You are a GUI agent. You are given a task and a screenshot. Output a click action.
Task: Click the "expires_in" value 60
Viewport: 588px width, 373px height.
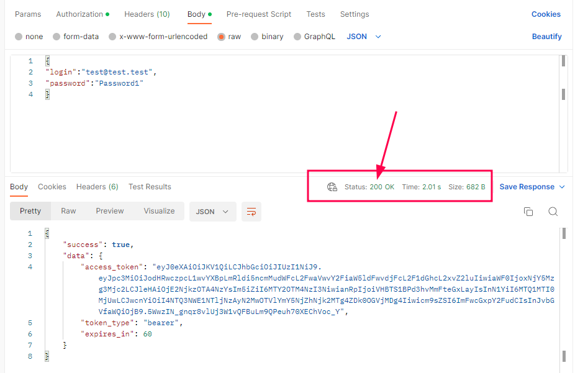pyautogui.click(x=147, y=334)
